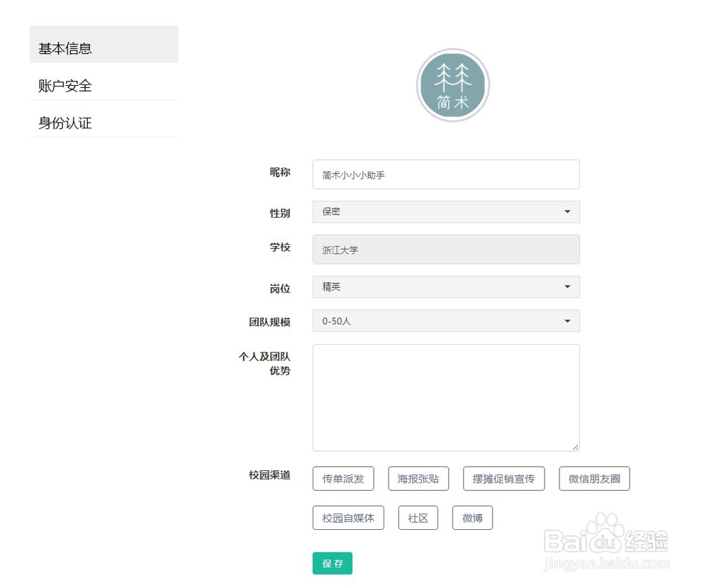
Task: Open the 团队规模 team size dropdown
Action: [x=446, y=321]
